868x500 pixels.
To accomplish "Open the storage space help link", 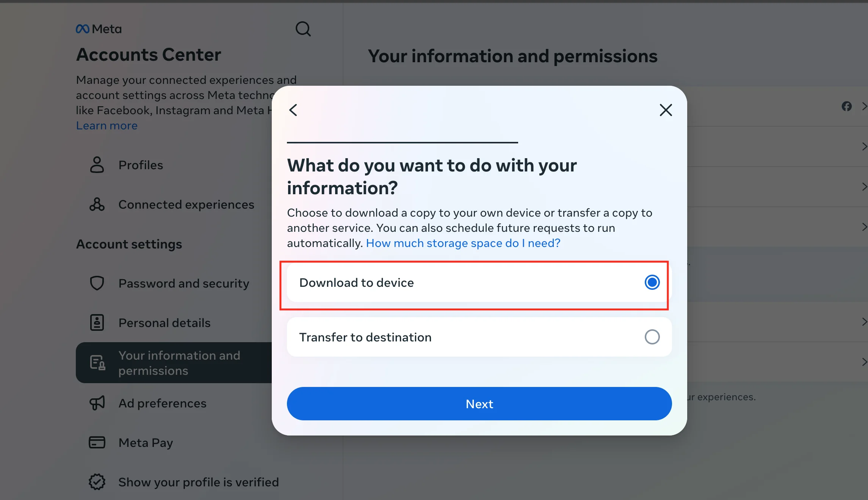I will pyautogui.click(x=463, y=243).
